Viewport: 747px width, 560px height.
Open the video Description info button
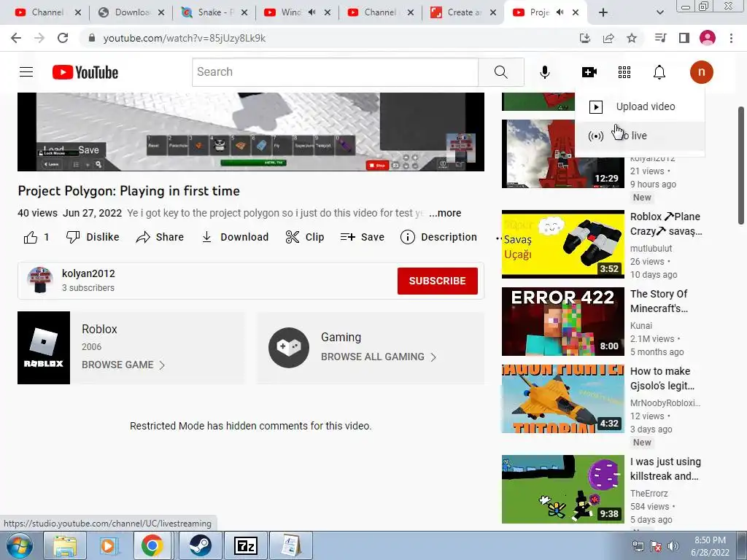point(438,237)
